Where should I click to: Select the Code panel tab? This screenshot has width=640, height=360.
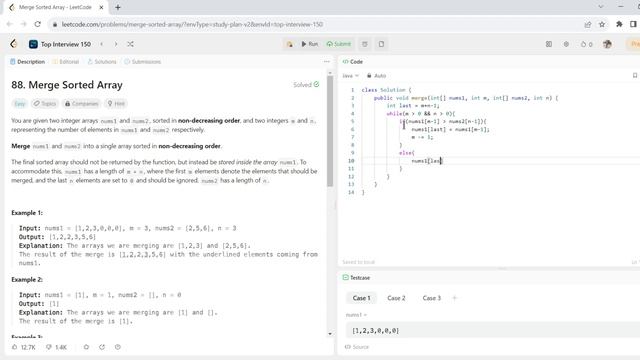353,62
